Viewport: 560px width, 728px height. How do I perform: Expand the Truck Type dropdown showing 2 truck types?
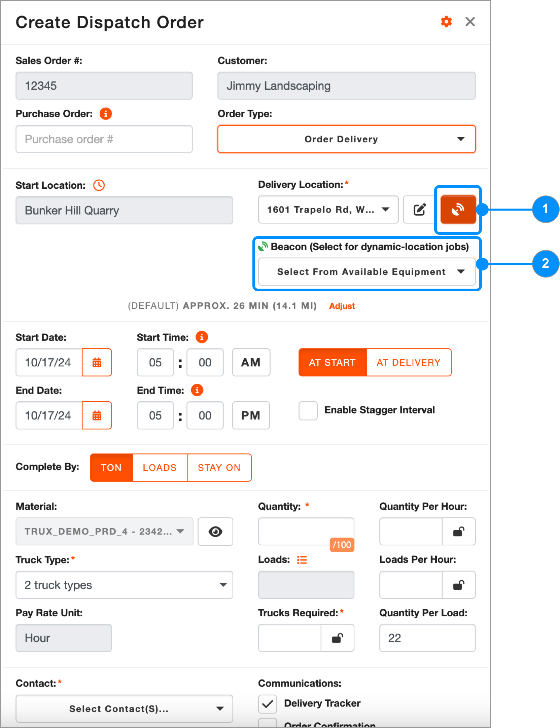(124, 585)
